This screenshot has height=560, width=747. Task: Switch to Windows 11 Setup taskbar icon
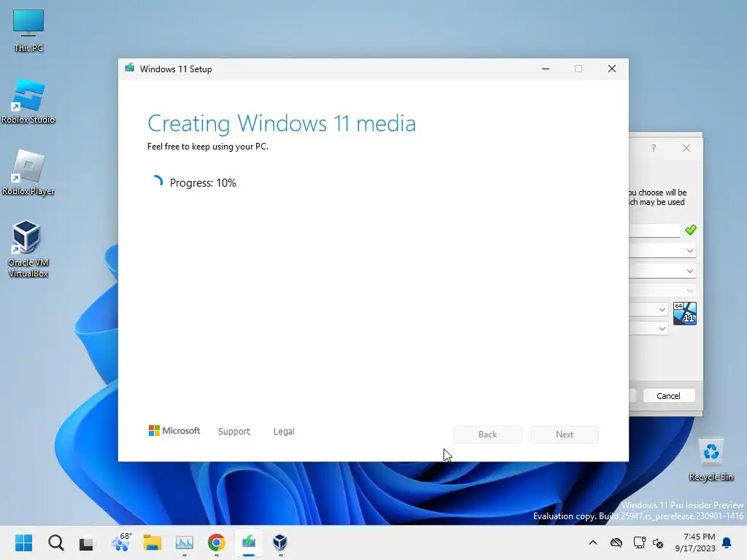point(248,542)
